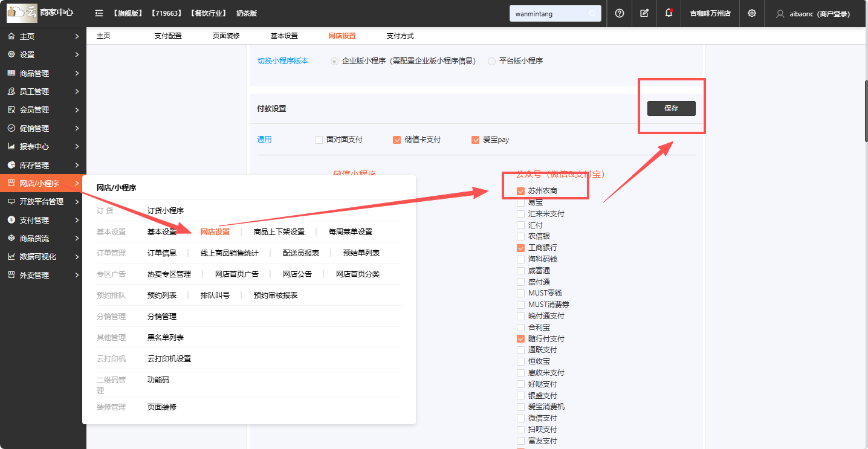Image resolution: width=868 pixels, height=449 pixels.
Task: Open notifications bell icon
Action: click(x=669, y=13)
